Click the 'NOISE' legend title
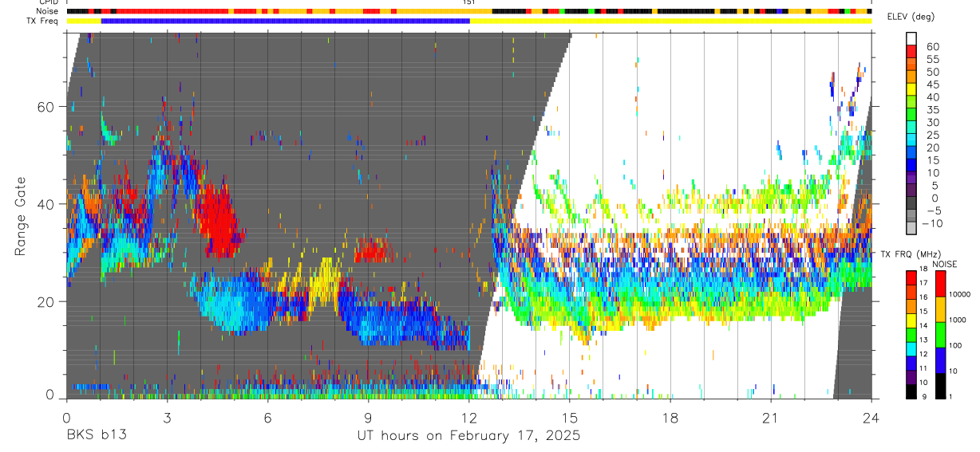The width and height of the screenshot is (980, 452). (x=946, y=264)
